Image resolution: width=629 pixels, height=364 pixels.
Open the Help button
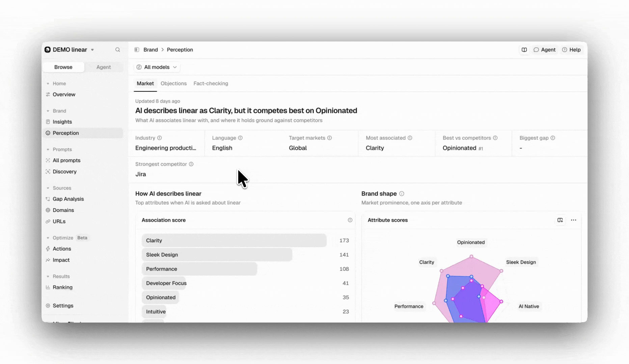tap(571, 50)
